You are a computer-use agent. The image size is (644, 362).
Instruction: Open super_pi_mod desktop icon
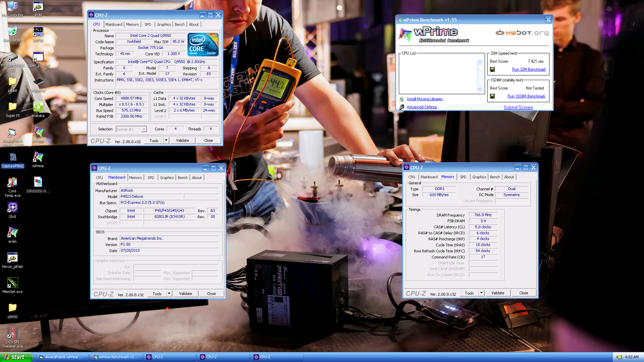(38, 59)
